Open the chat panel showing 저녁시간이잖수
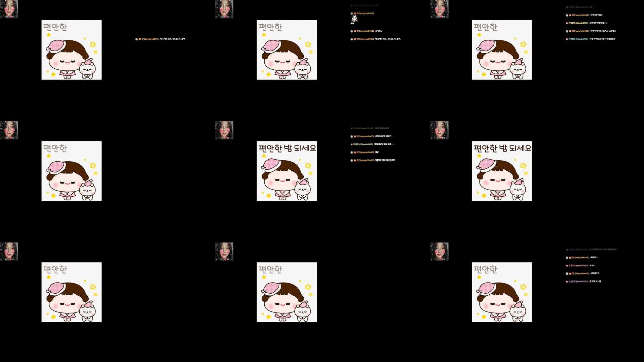 coord(597,15)
